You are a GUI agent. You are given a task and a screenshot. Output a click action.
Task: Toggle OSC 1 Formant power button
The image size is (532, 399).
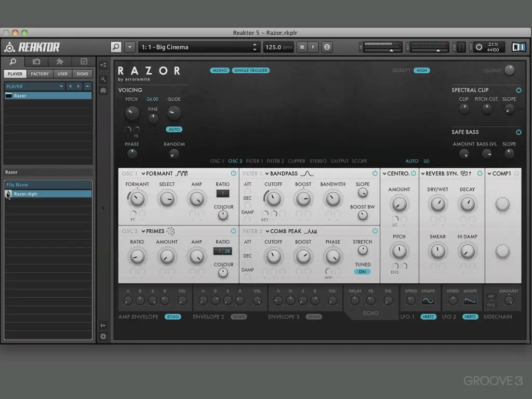tap(233, 174)
